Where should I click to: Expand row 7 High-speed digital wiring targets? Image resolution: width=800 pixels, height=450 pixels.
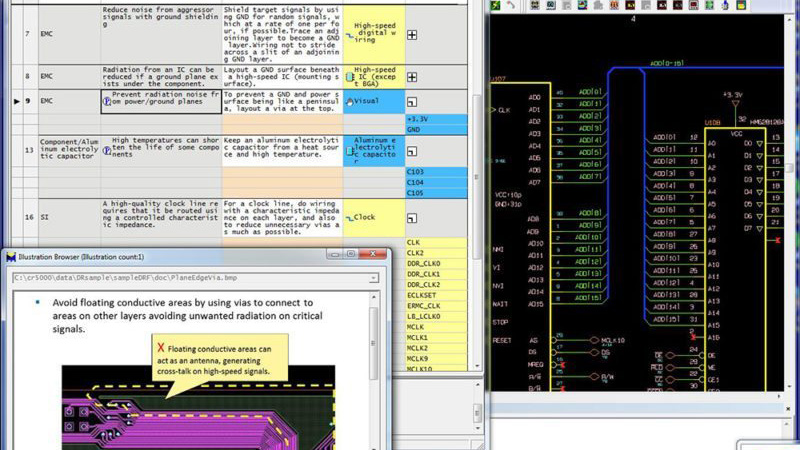(x=412, y=34)
